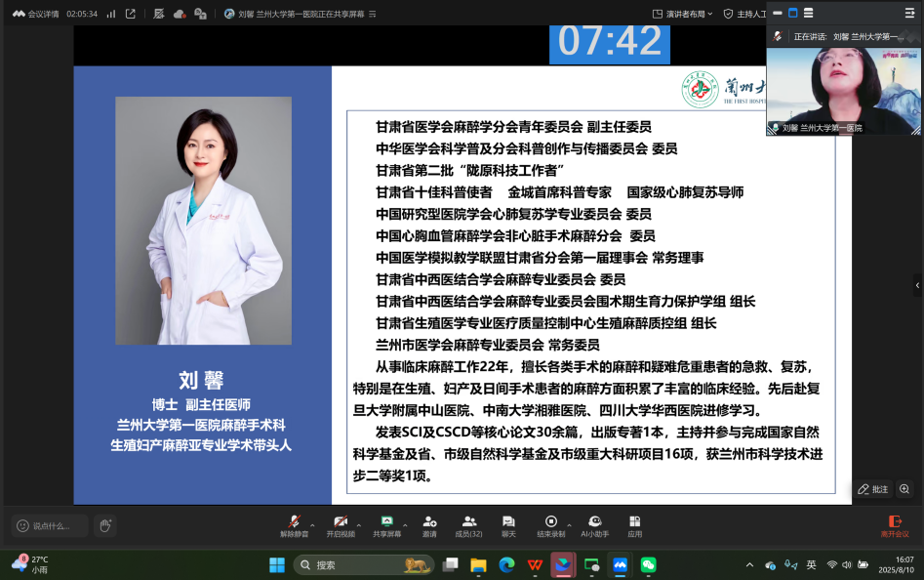Click the cloud sync icon in the system tray

click(770, 564)
